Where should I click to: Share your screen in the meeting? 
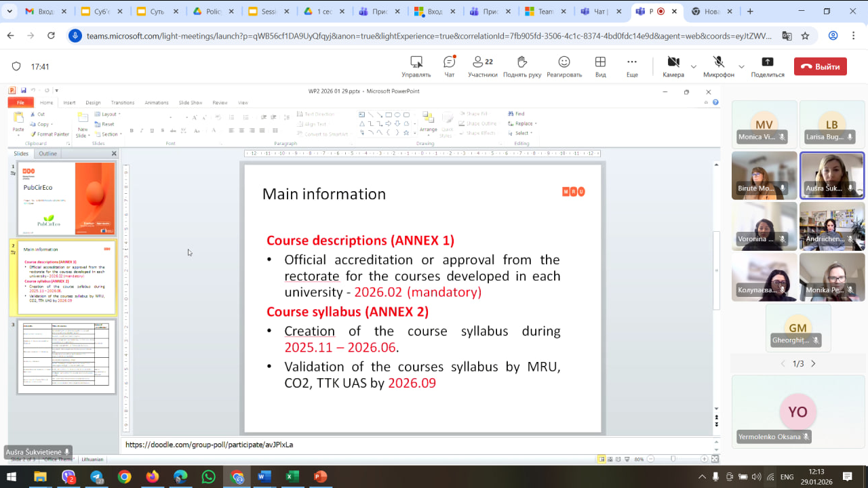point(767,66)
